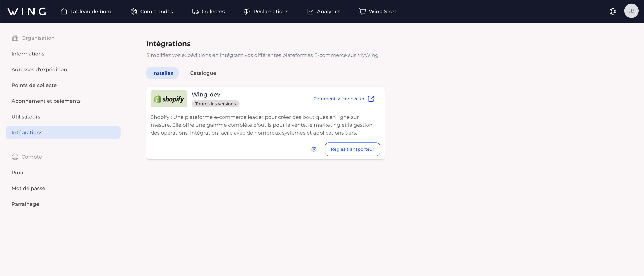
Task: Click the Règles transporteur button
Action: point(352,149)
